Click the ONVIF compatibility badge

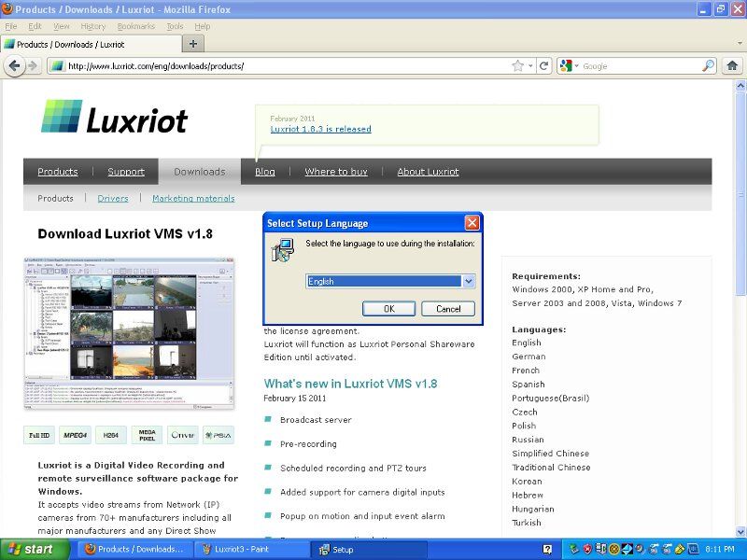coord(183,435)
